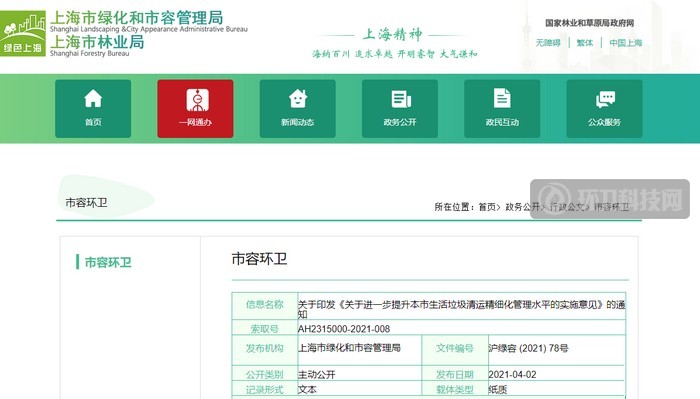Image resolution: width=700 pixels, height=399 pixels.
Task: Open the red 一网通办 tile
Action: point(195,108)
